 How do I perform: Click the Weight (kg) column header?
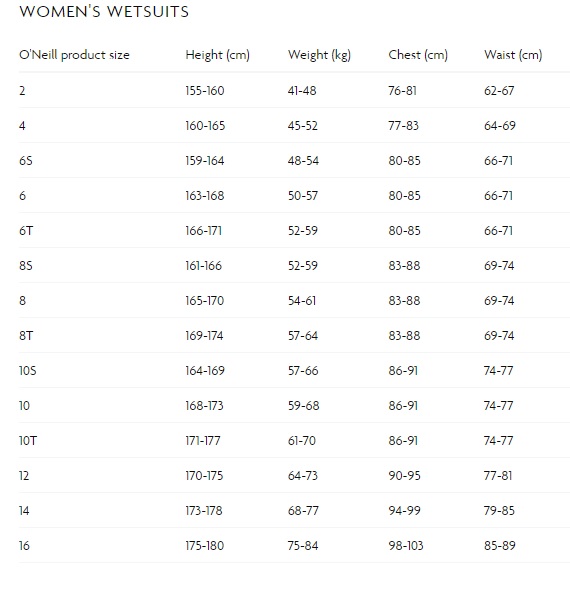click(x=319, y=55)
